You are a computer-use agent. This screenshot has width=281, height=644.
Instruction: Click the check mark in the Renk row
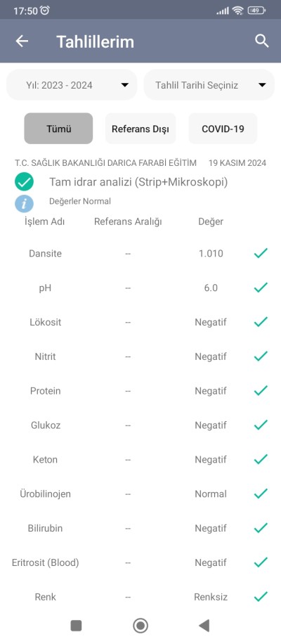click(x=261, y=597)
